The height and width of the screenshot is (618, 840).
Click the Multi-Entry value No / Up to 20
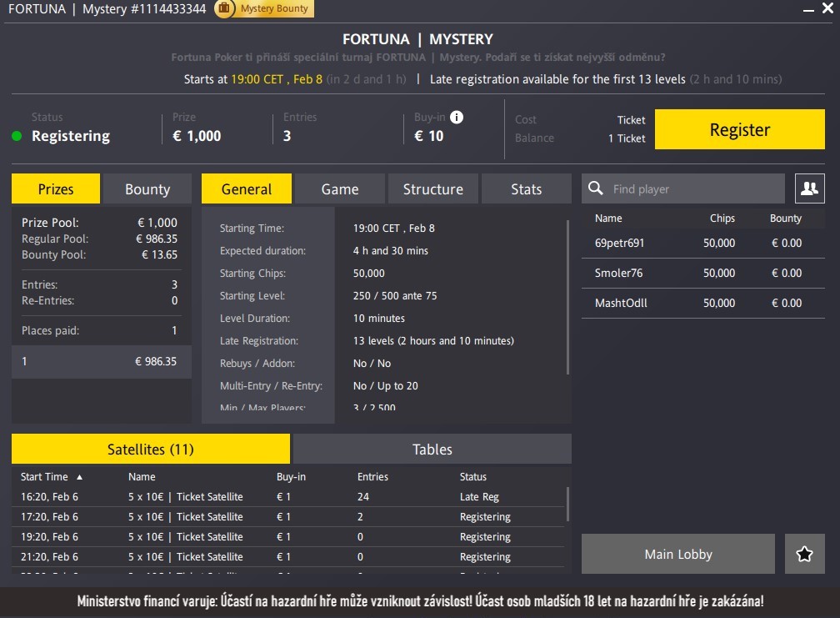tap(385, 385)
